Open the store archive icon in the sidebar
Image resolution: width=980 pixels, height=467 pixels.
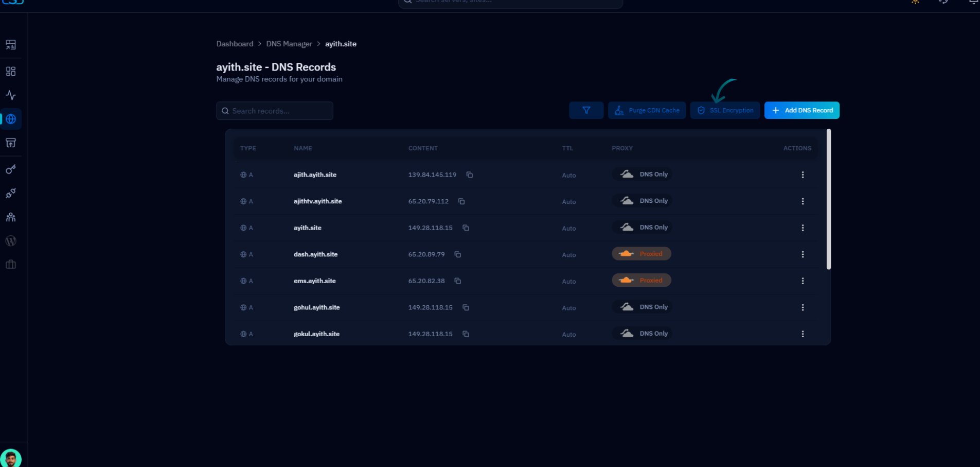click(11, 143)
